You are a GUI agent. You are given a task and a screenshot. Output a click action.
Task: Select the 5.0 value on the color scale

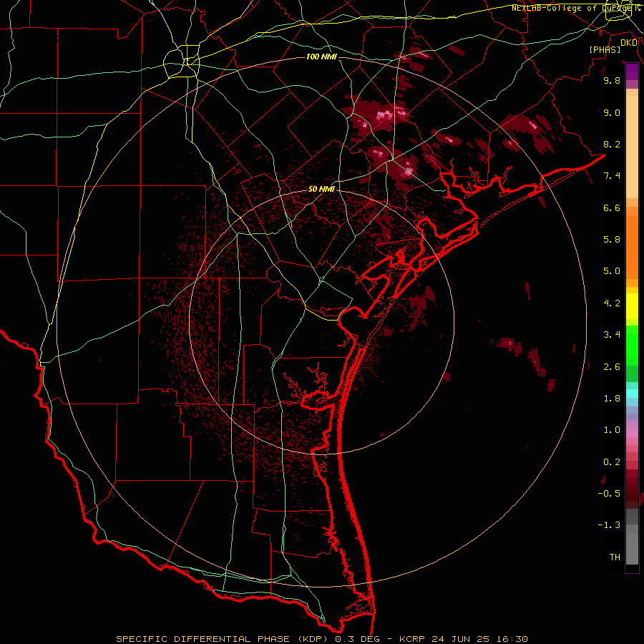[612, 271]
